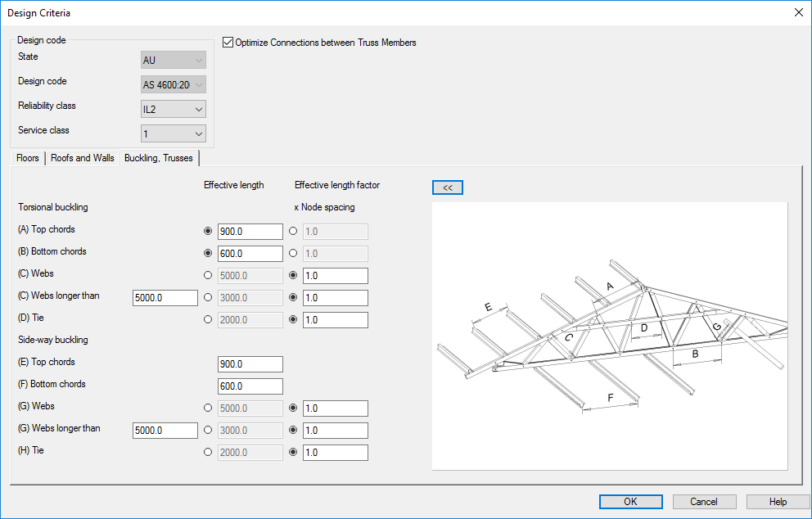Image resolution: width=812 pixels, height=519 pixels.
Task: Select Effective length radio for (H) Tie
Action: coord(208,453)
